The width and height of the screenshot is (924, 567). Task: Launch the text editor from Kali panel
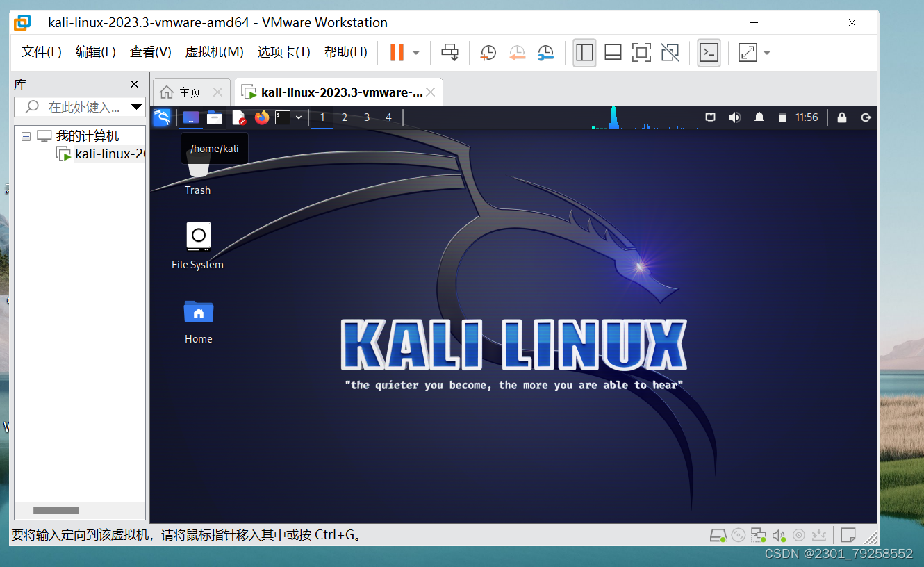238,117
